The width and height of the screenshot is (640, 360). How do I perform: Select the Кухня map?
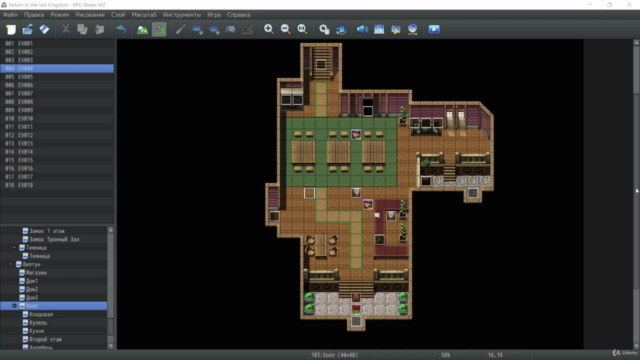click(37, 331)
